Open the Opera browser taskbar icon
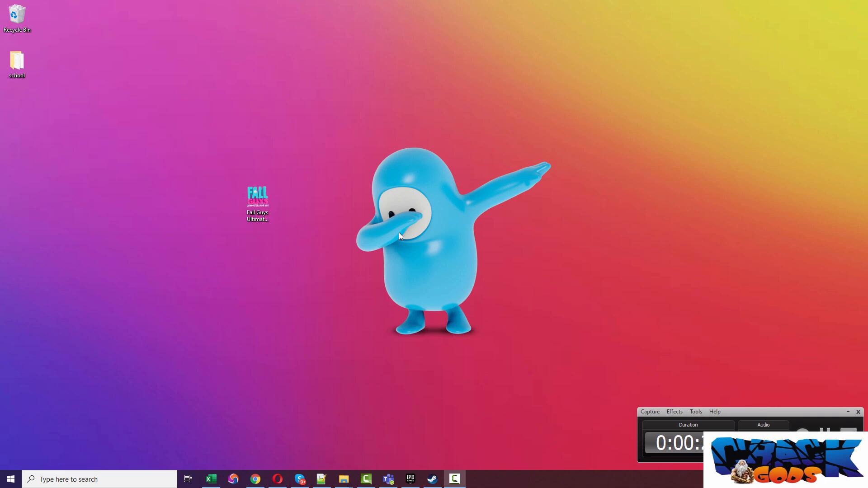Screen dimensions: 868x488 278,479
